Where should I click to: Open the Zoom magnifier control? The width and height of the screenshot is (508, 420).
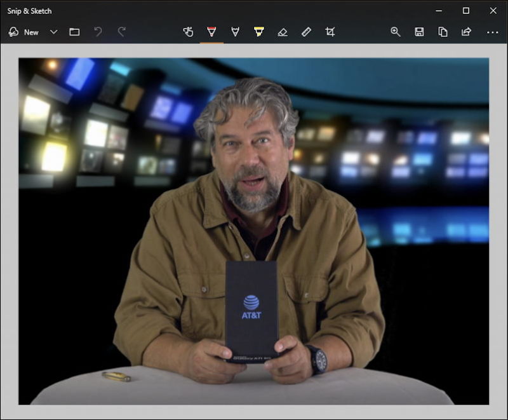(396, 32)
